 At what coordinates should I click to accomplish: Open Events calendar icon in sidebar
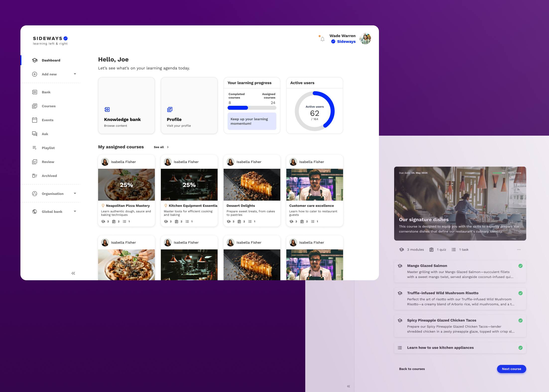click(35, 120)
